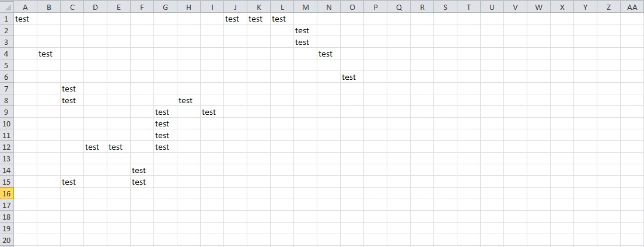Select column M header

(x=305, y=7)
